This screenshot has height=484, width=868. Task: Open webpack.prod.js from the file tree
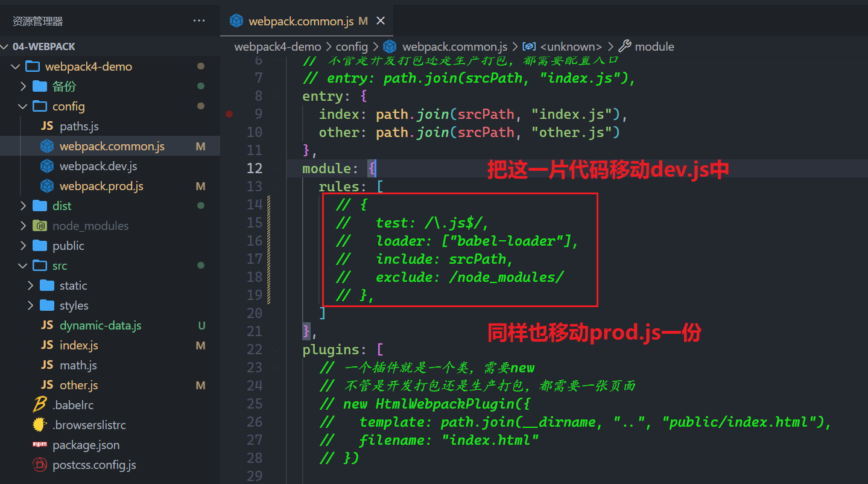[101, 186]
